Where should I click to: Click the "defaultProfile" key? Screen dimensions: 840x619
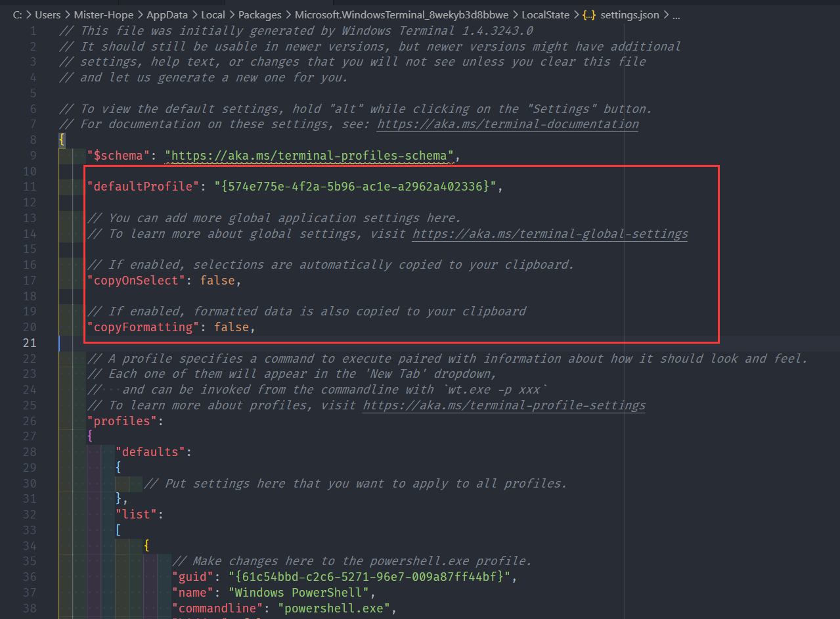[x=143, y=187]
